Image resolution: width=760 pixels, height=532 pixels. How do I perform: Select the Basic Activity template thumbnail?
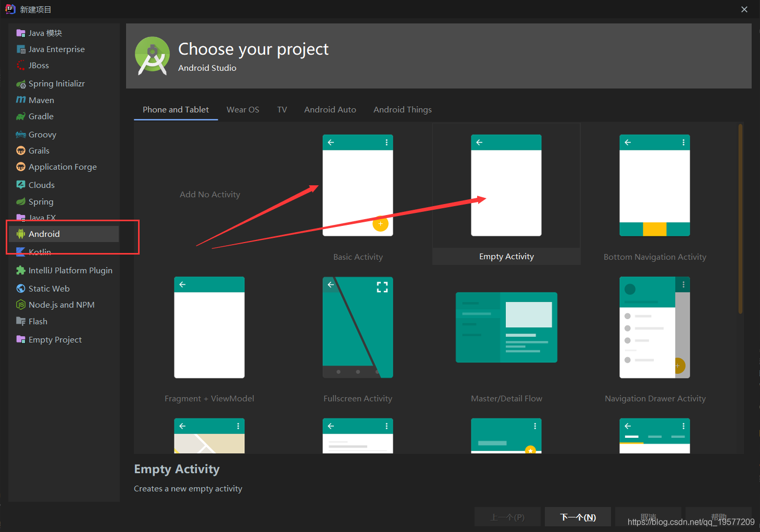coord(358,185)
